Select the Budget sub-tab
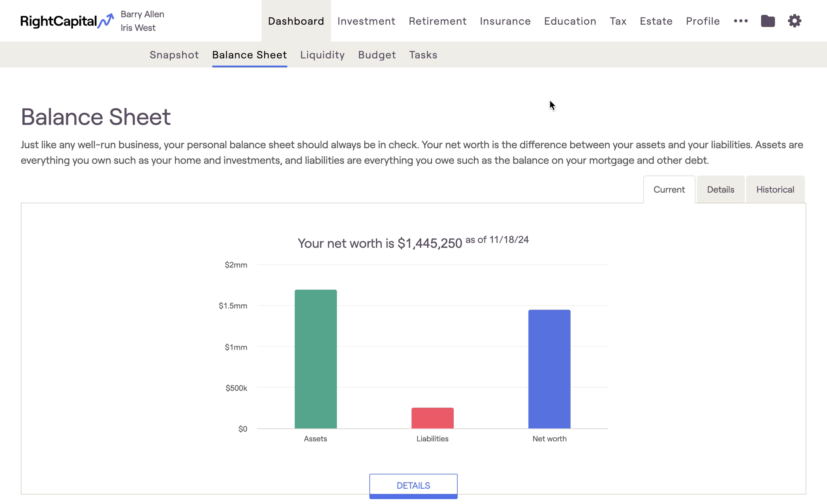This screenshot has width=827, height=504. 377,55
